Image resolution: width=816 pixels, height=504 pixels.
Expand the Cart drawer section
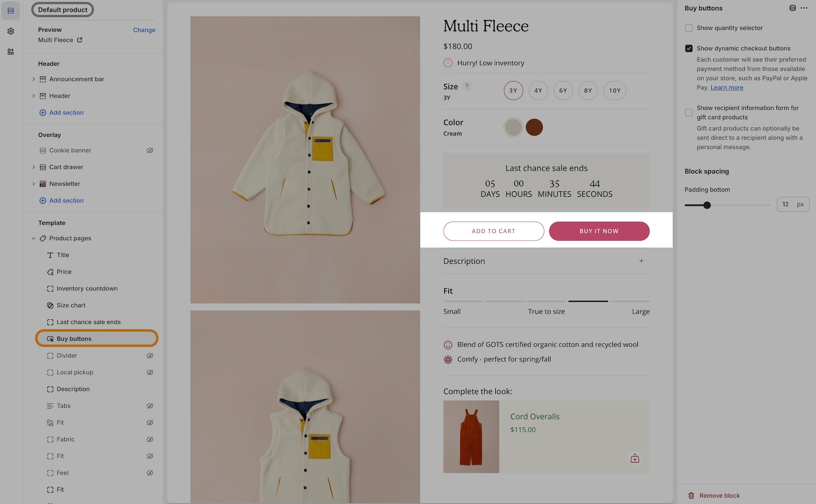tap(34, 167)
